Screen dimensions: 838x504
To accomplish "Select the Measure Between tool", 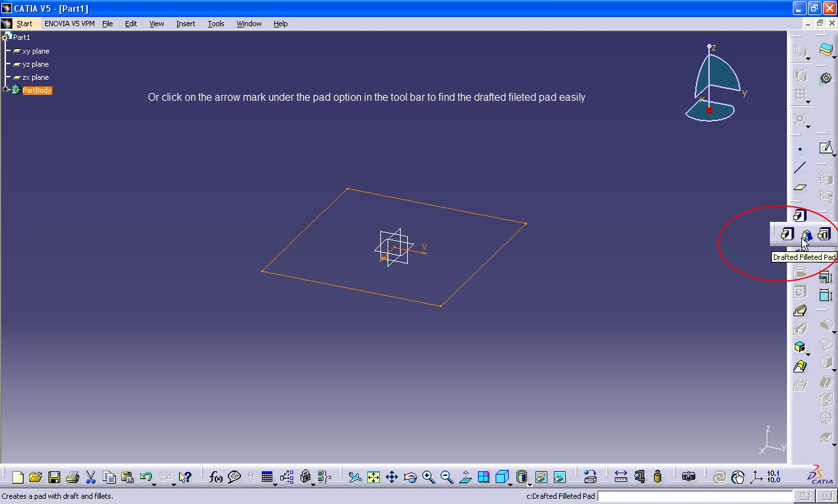I will pyautogui.click(x=621, y=477).
